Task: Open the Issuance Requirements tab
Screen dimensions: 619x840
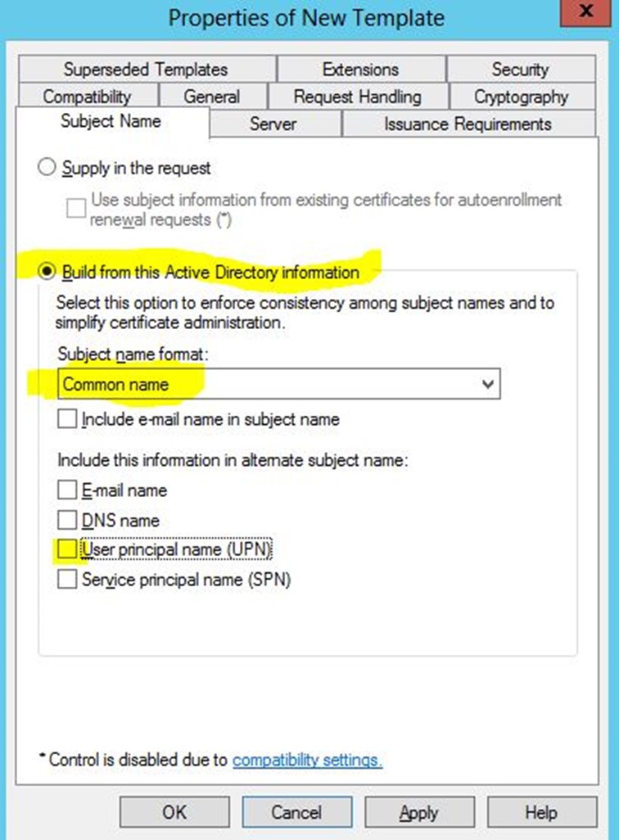Action: [x=468, y=124]
